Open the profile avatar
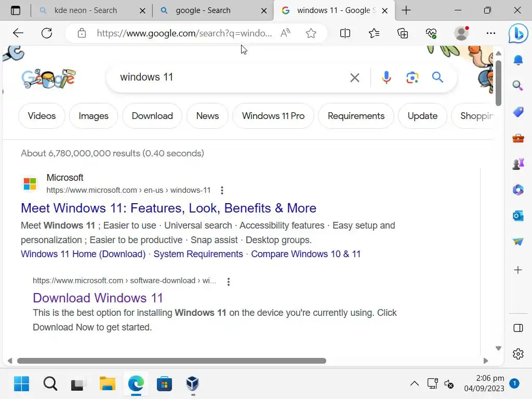 [461, 33]
